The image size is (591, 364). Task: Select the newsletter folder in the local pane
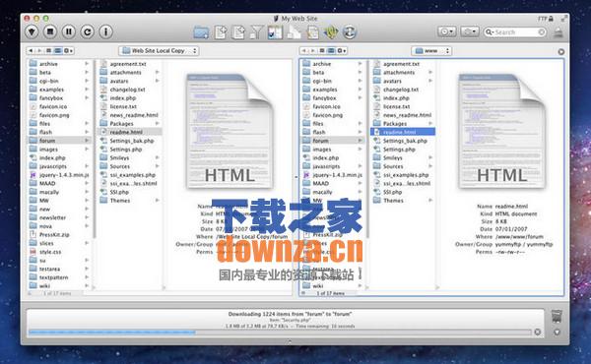[x=52, y=217]
